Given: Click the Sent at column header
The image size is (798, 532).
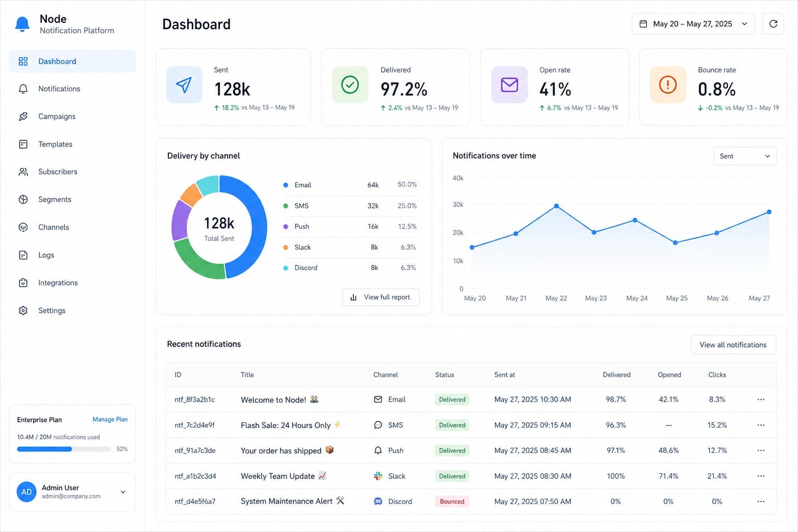Looking at the screenshot, I should [504, 375].
